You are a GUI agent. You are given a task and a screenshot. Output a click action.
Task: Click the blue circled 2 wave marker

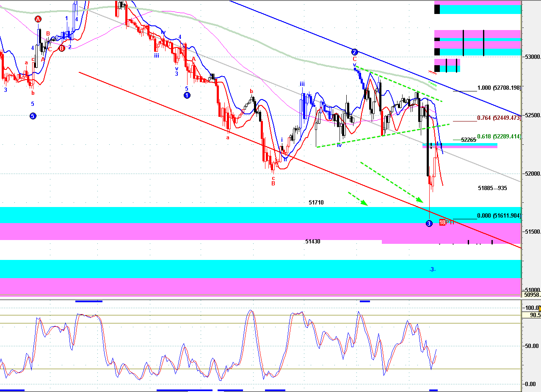355,52
